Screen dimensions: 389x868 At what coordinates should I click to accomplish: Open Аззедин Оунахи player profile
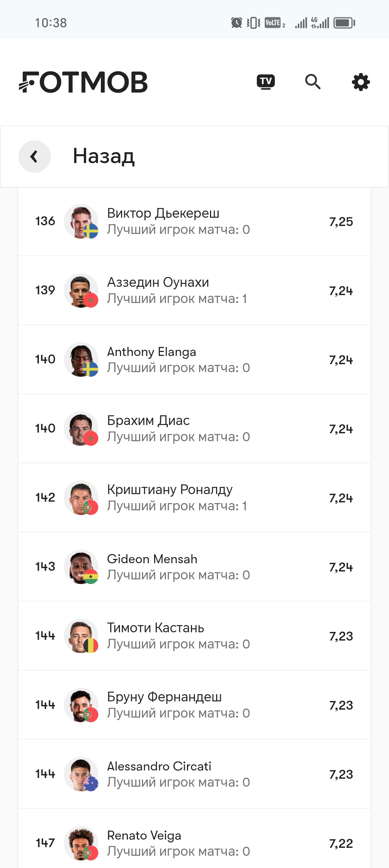pyautogui.click(x=194, y=290)
